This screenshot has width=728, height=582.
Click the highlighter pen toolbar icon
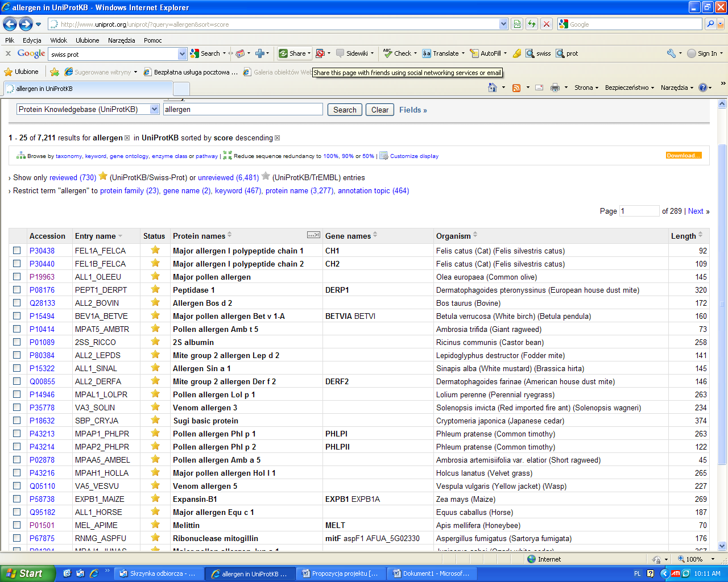517,53
